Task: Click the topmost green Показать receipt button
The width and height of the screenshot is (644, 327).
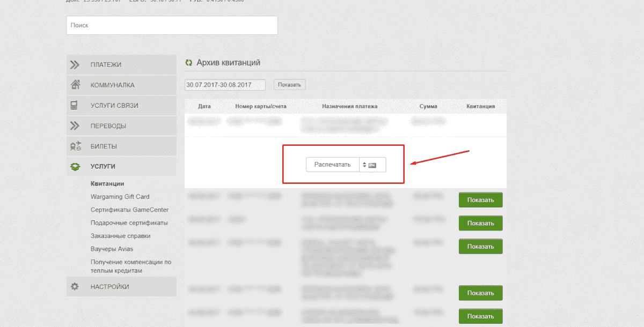Action: [x=480, y=200]
